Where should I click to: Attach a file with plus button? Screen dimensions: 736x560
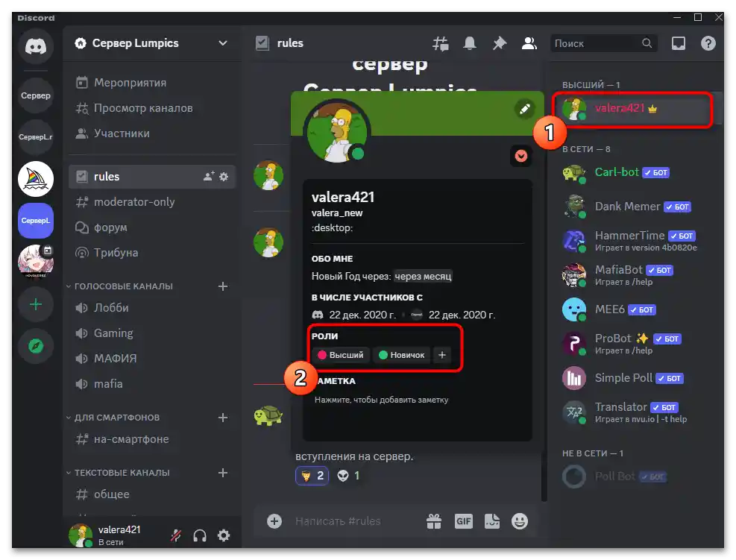tap(274, 521)
